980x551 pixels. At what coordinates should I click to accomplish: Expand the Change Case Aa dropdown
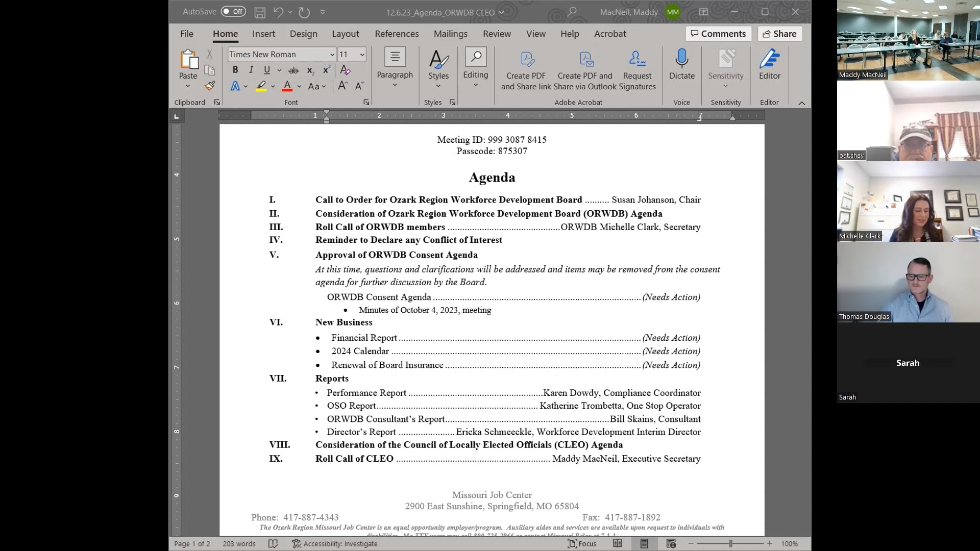(x=317, y=86)
